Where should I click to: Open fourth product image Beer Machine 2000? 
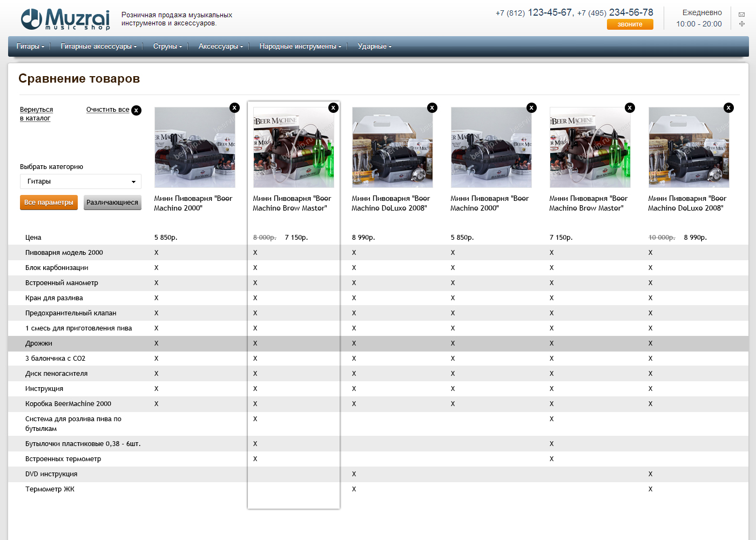pyautogui.click(x=491, y=147)
